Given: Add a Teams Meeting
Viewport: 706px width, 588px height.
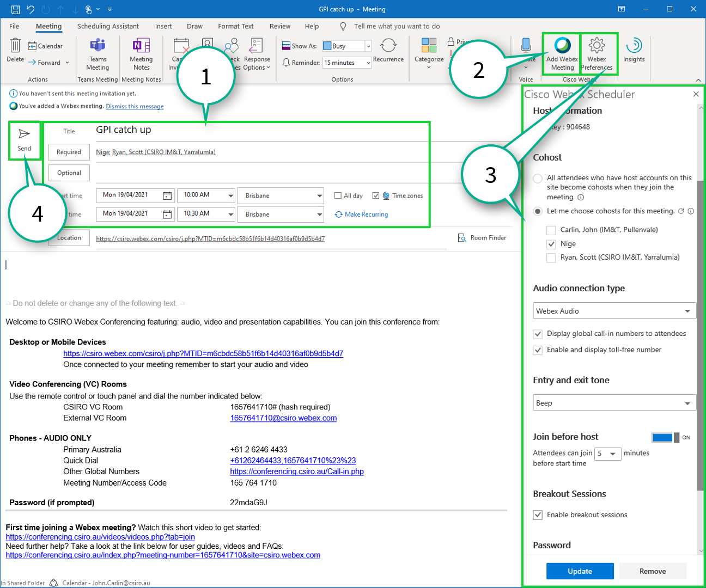Looking at the screenshot, I should point(98,54).
